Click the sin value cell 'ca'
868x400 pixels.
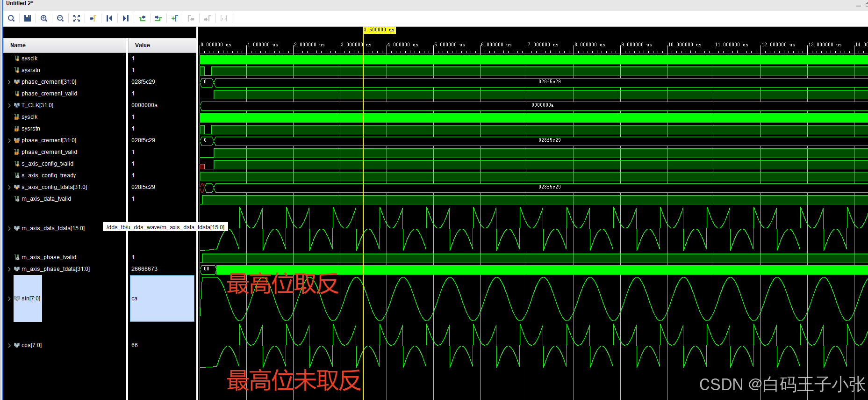162,298
